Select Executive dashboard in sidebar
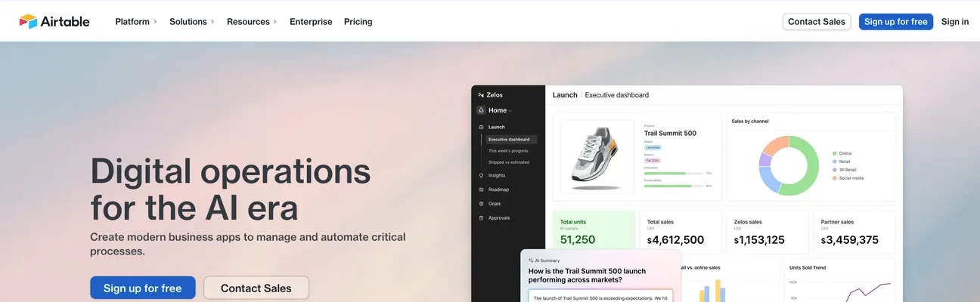 click(510, 140)
